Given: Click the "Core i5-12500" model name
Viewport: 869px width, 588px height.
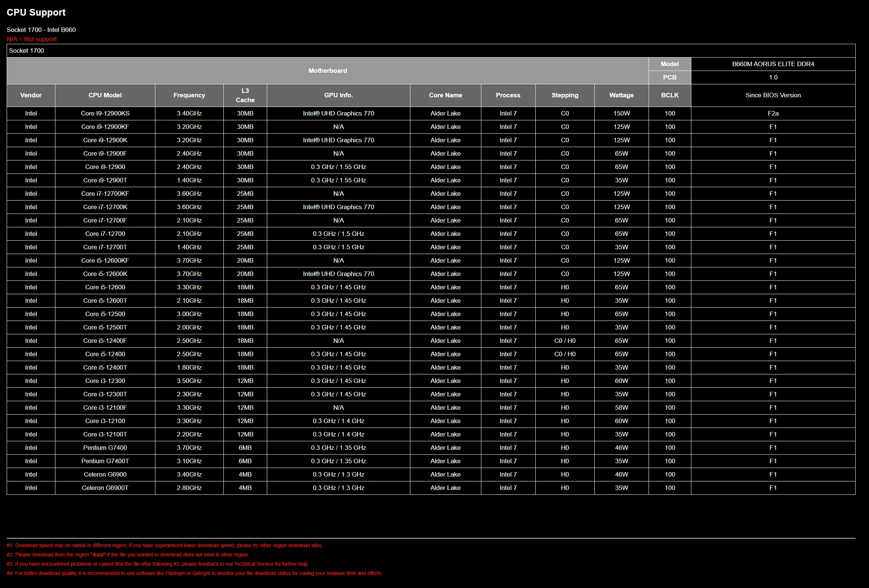Looking at the screenshot, I should [105, 314].
